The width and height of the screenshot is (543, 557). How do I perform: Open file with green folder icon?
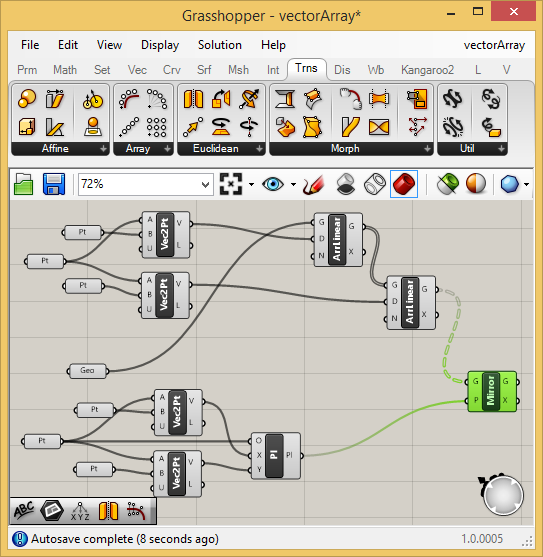tap(23, 184)
